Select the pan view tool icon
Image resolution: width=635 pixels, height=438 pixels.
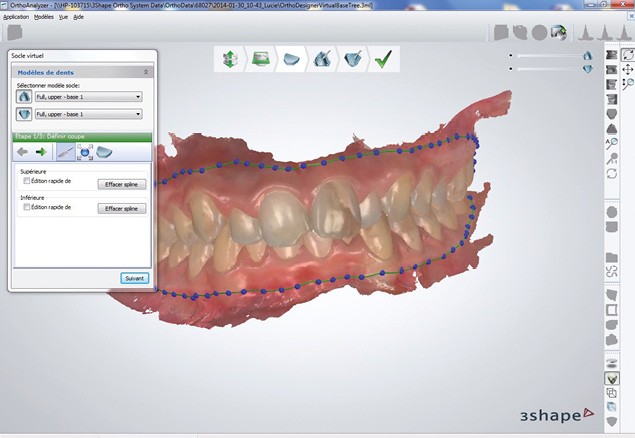(626, 69)
